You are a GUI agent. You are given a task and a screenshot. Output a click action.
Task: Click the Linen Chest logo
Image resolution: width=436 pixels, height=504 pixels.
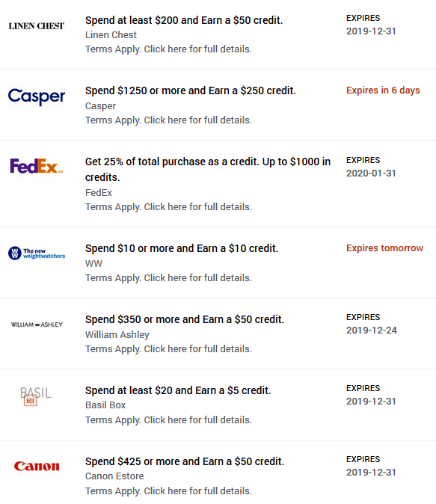coord(37,26)
